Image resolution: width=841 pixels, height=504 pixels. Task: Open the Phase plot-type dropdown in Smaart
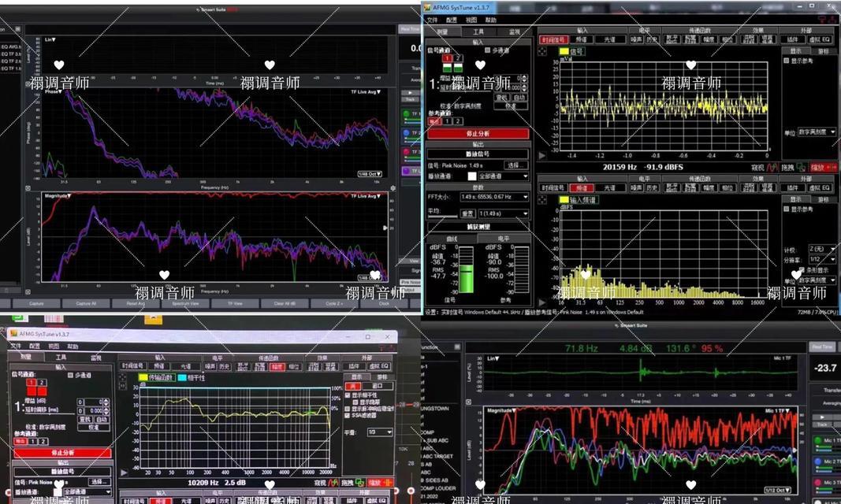53,92
